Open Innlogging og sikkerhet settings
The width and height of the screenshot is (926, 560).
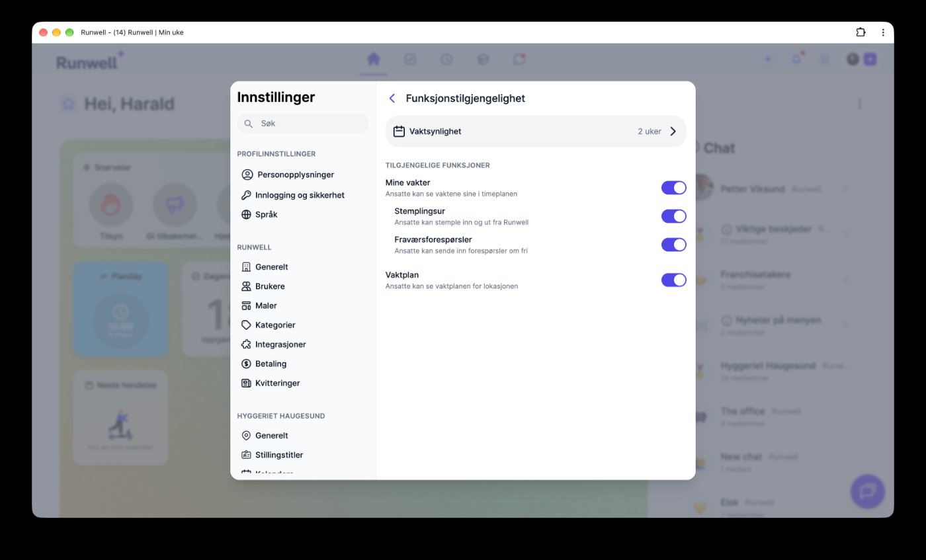click(x=292, y=195)
